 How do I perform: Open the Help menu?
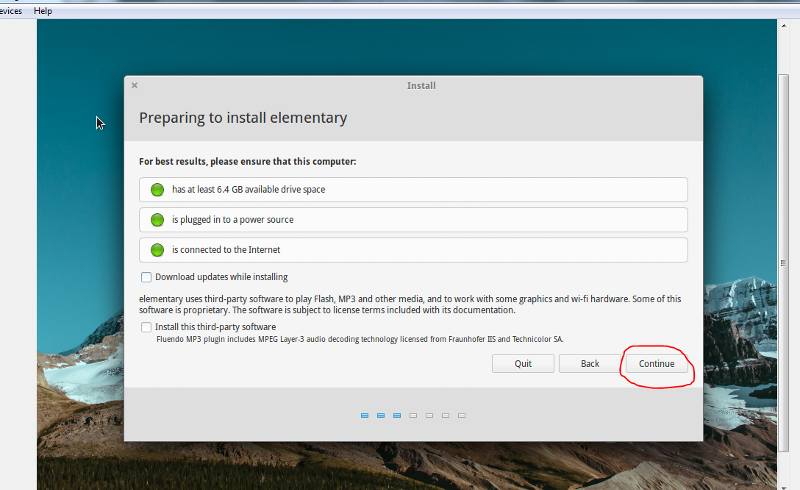43,11
